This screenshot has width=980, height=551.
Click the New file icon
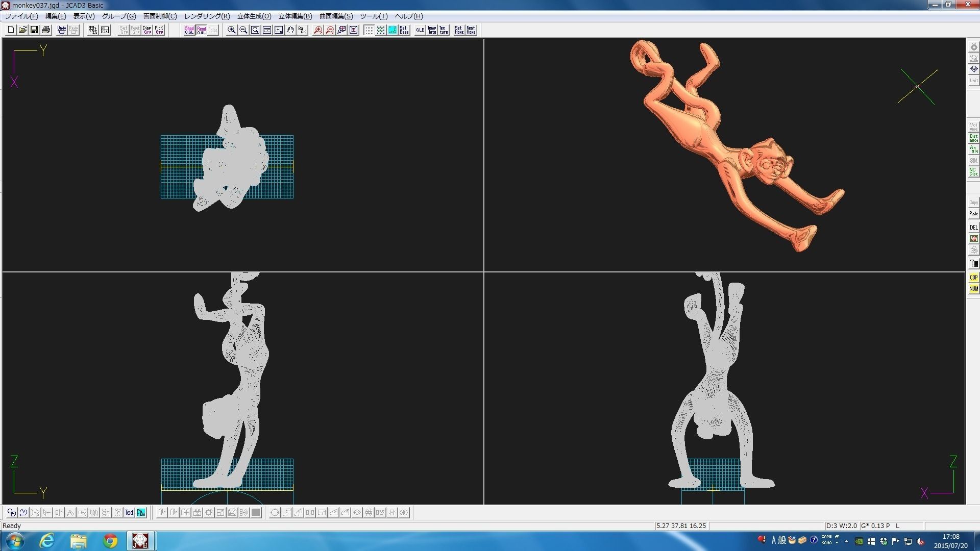pyautogui.click(x=11, y=30)
